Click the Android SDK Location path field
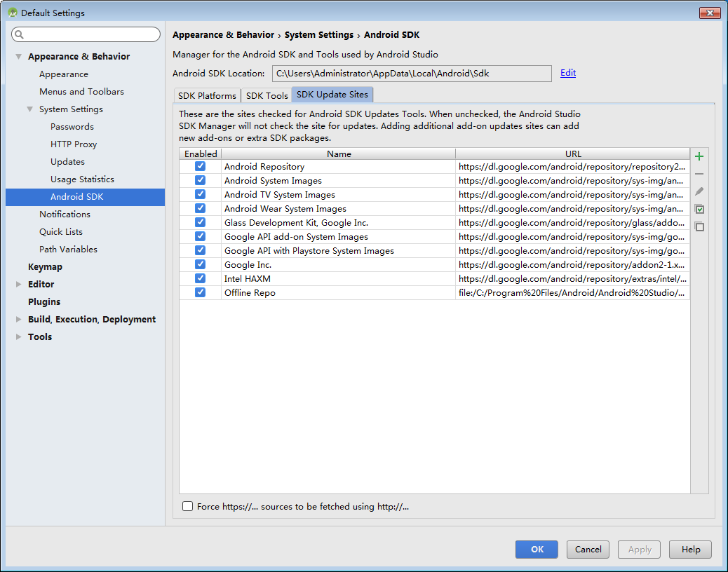Image resolution: width=728 pixels, height=572 pixels. (412, 74)
